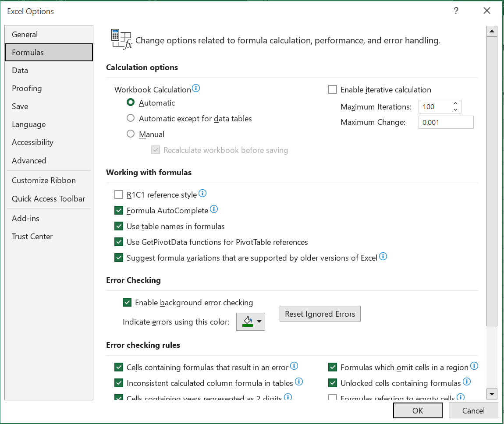Check the R1C1 reference style option

[x=119, y=195]
